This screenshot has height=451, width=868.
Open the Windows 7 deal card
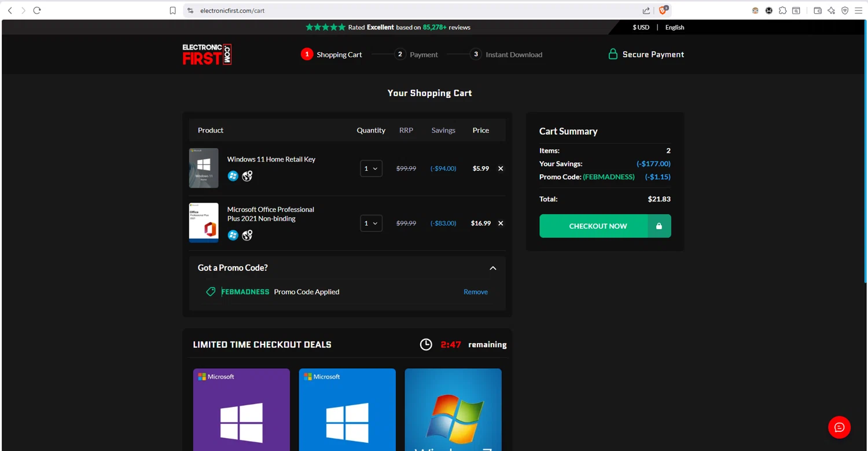[453, 410]
